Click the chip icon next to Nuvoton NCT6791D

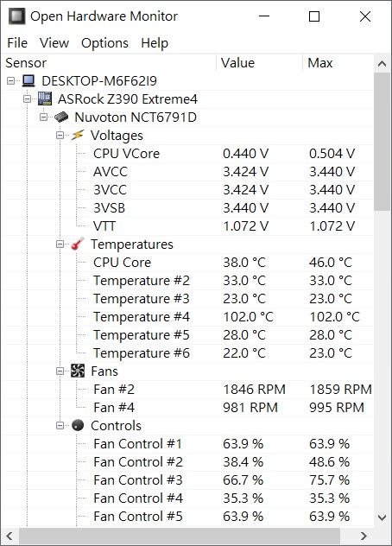coord(61,117)
